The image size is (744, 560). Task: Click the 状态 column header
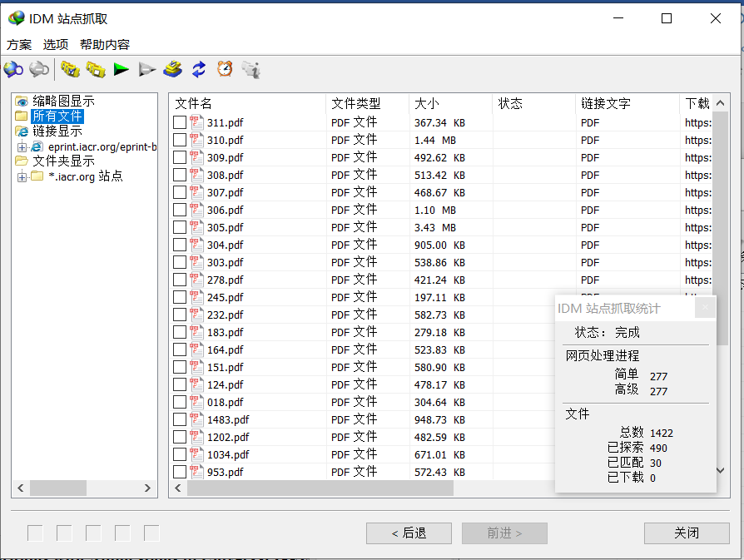[x=534, y=103]
